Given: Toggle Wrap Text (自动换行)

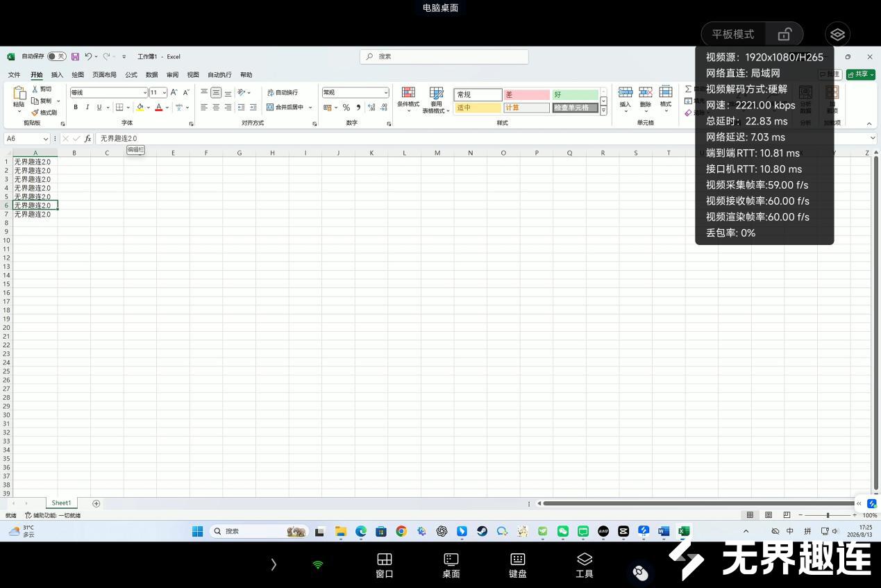Looking at the screenshot, I should (x=283, y=92).
